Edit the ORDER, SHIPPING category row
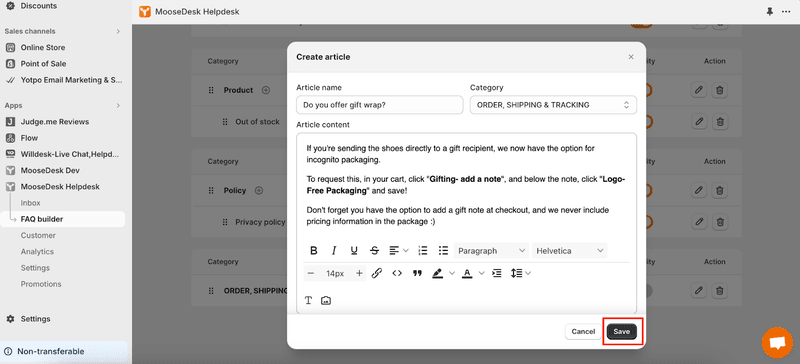The image size is (800, 364). (699, 290)
